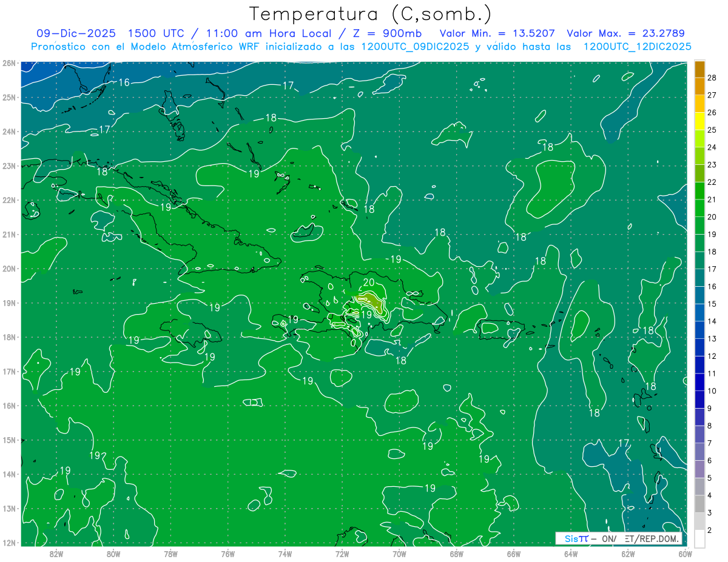Click the '64W' longitude axis label
This screenshot has height=562, width=728.
point(571,553)
